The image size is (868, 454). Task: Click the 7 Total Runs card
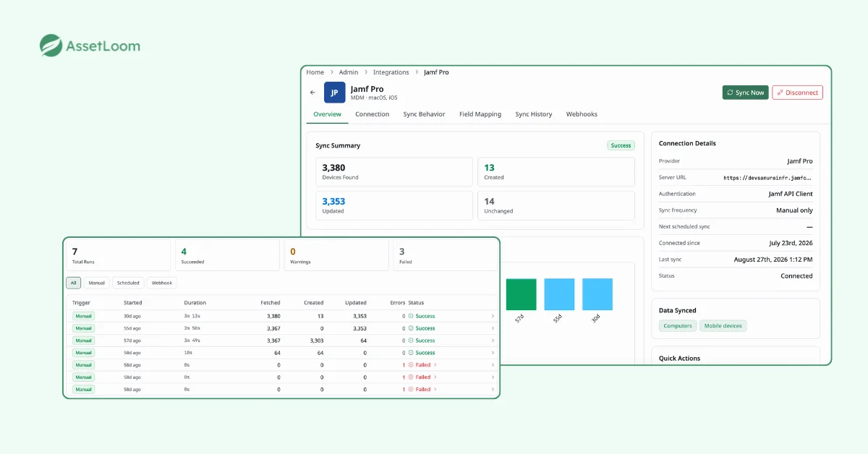pos(118,256)
